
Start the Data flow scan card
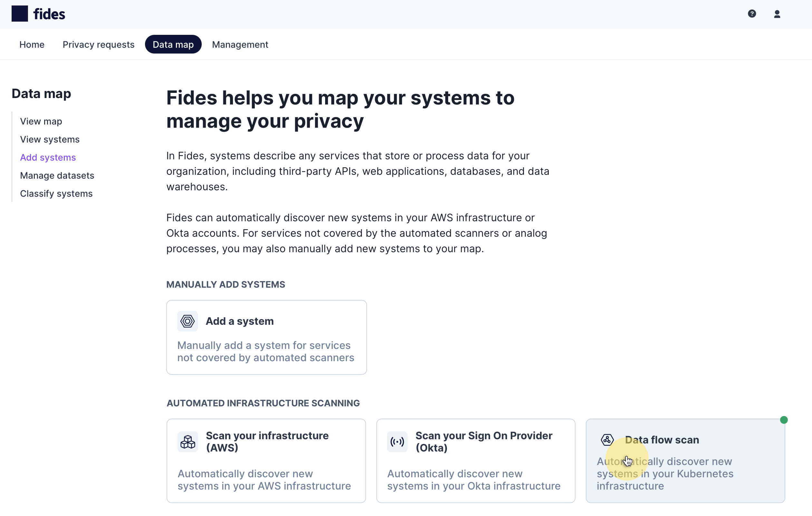(685, 461)
